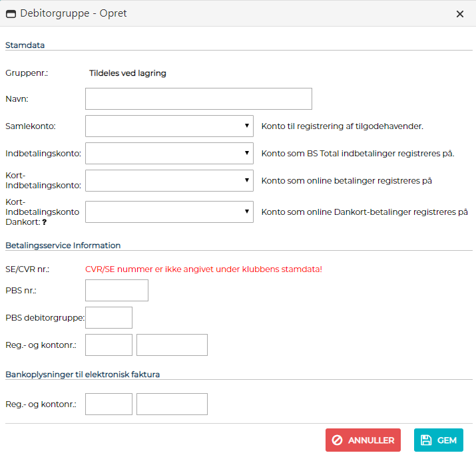476x463 pixels.
Task: Click into the Navn text field
Action: tap(198, 98)
